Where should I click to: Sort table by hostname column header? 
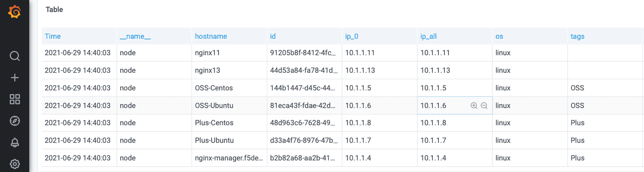pyautogui.click(x=211, y=36)
